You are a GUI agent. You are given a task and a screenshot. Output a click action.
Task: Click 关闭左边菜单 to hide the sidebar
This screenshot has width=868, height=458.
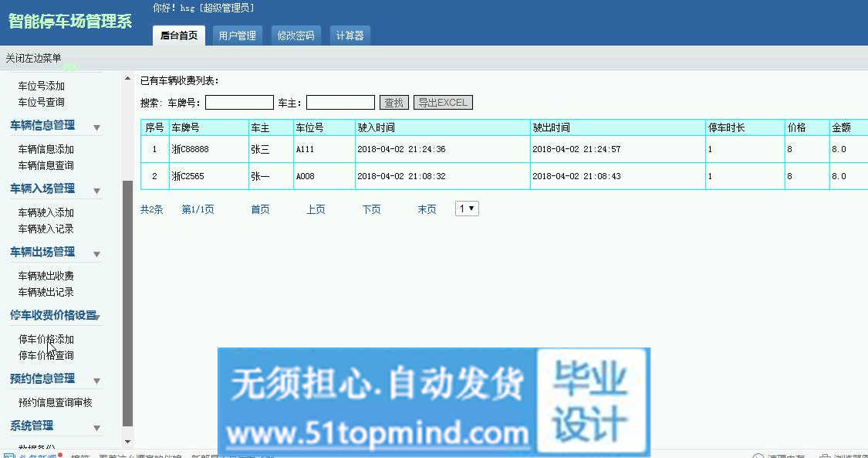(33, 58)
